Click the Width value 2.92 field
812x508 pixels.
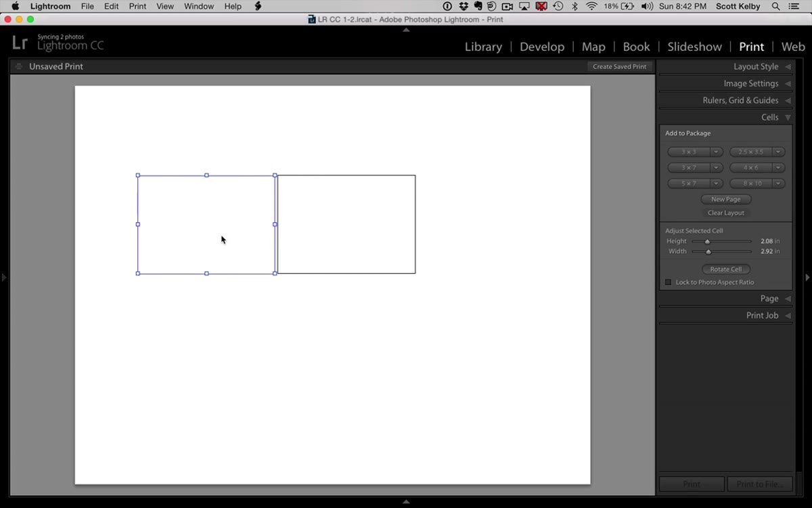pos(766,251)
